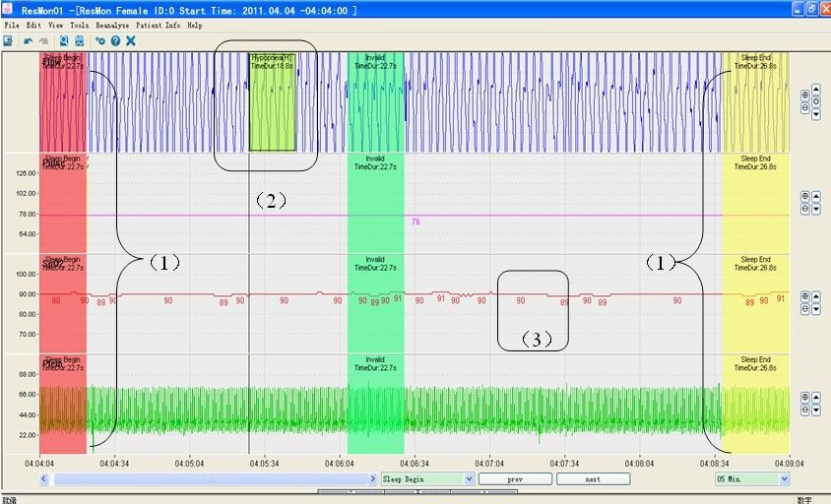Viewport: 831px width, 504px height.
Task: Zoom in on the Flow channel
Action: click(x=804, y=94)
